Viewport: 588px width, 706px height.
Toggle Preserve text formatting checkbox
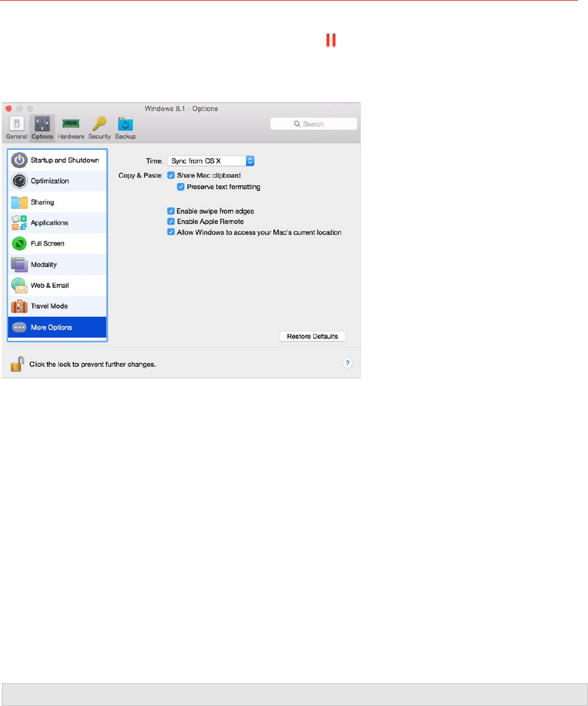180,187
